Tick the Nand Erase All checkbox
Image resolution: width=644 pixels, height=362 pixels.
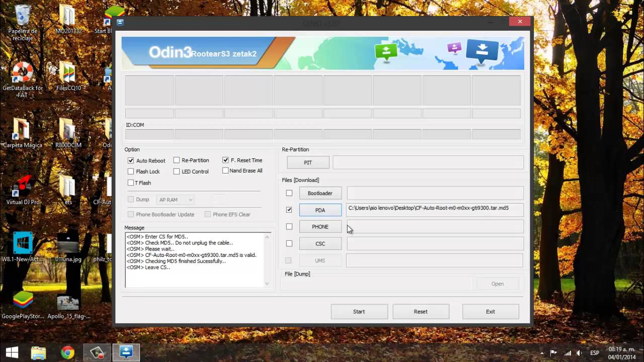[225, 170]
